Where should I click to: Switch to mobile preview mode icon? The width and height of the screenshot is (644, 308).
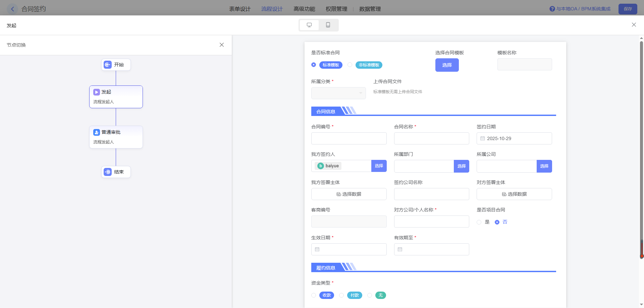(328, 25)
